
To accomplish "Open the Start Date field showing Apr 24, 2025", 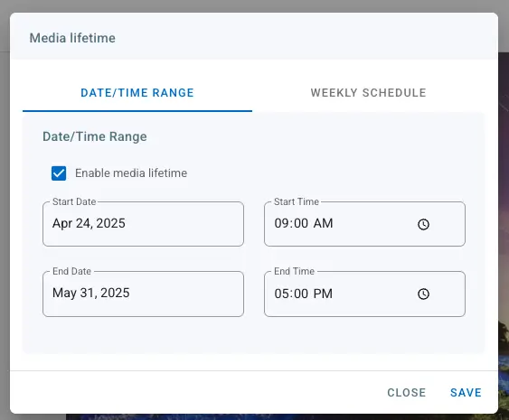I will point(143,224).
